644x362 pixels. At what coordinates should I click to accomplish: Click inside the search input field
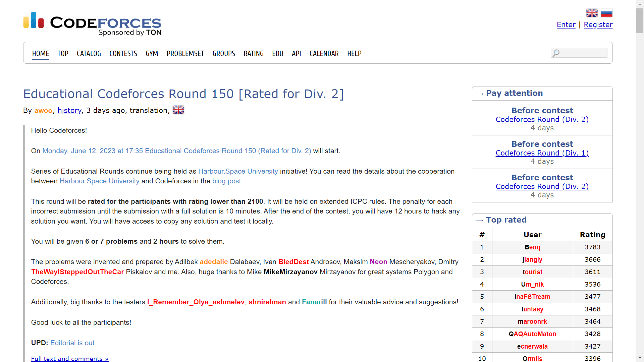point(583,53)
